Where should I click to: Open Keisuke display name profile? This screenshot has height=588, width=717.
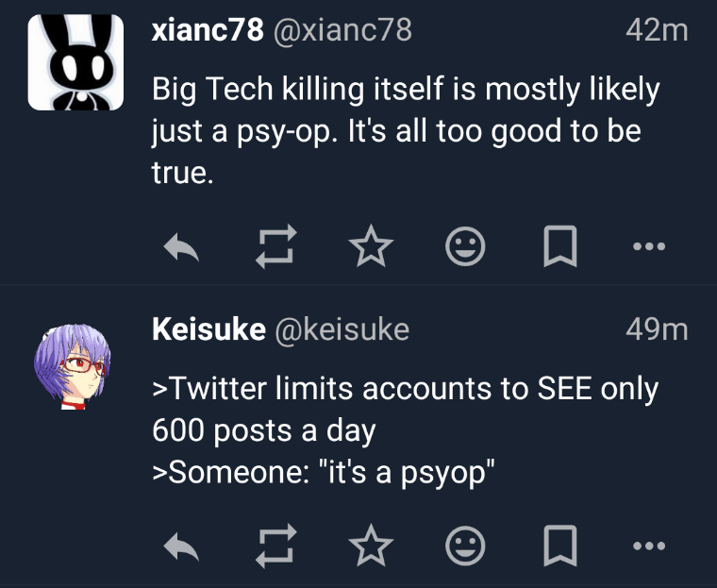coord(208,328)
